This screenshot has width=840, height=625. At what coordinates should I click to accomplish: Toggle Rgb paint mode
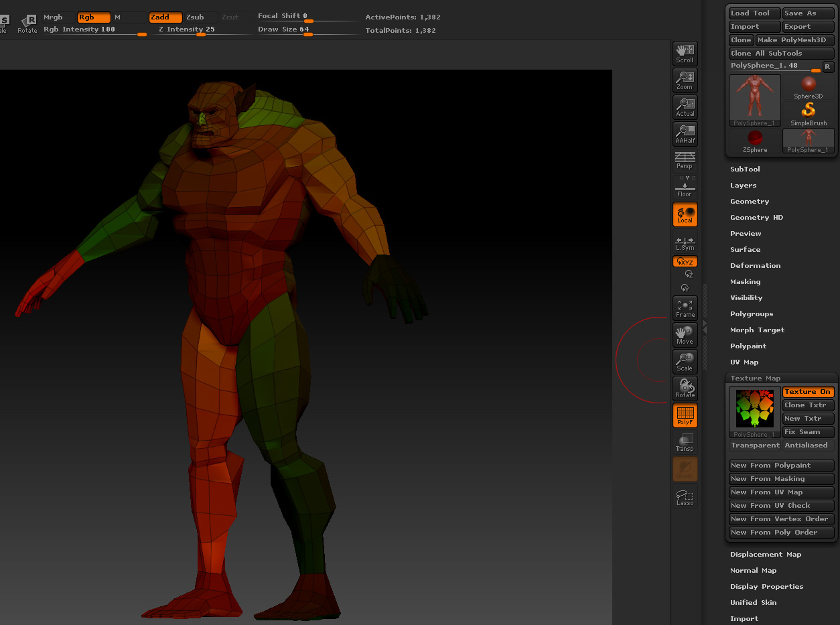tap(94, 17)
